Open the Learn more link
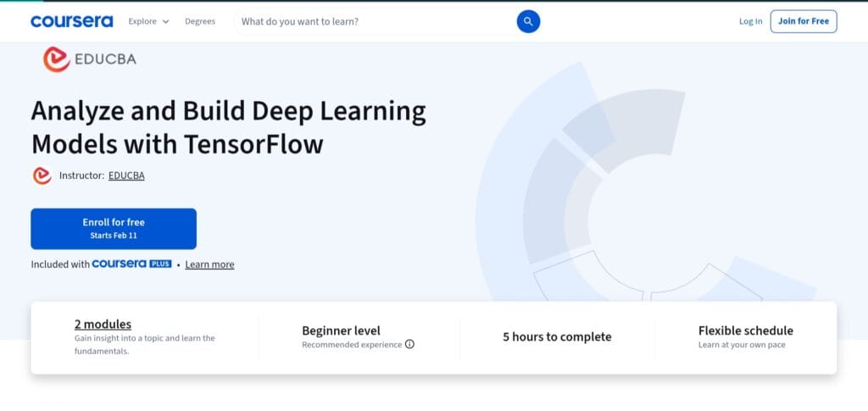Image resolution: width=868 pixels, height=411 pixels. point(210,264)
